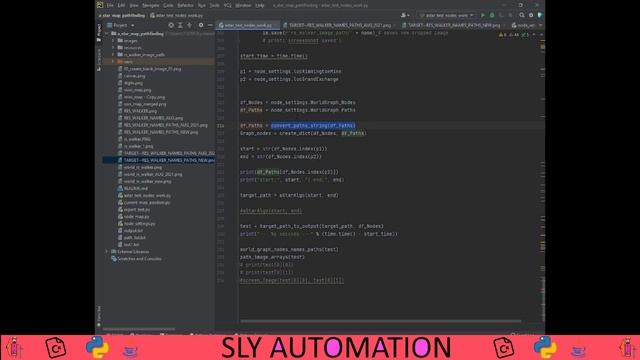
Task: Select RES_WALKER.png in project tree
Action: (x=140, y=111)
